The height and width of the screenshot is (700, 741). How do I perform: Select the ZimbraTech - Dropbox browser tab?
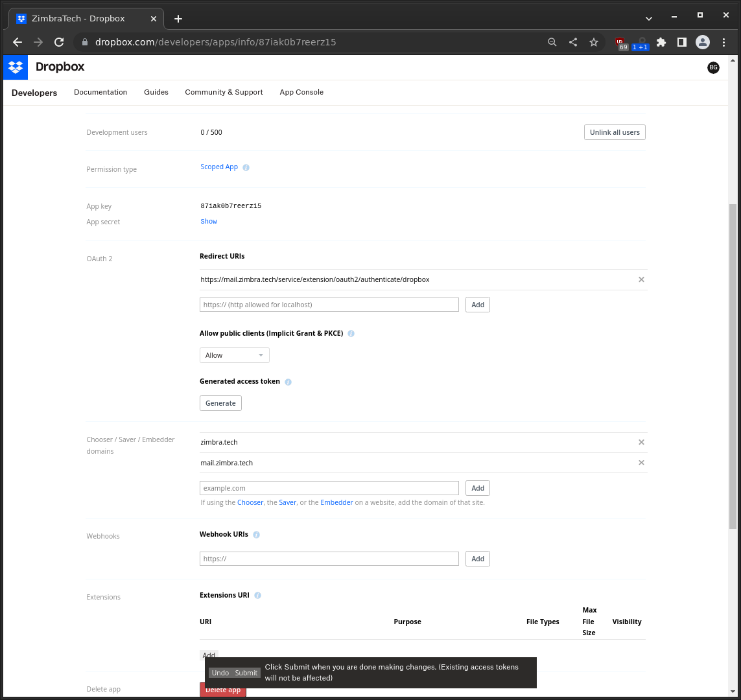coord(86,19)
